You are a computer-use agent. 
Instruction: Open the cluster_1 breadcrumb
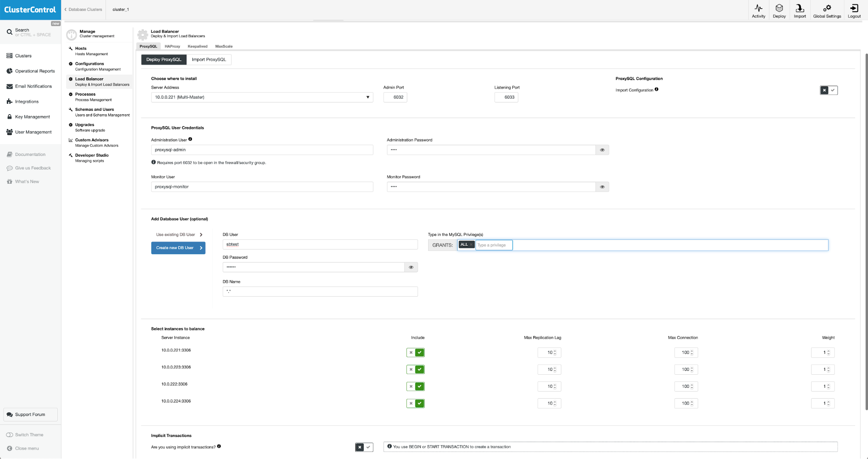[x=121, y=10]
